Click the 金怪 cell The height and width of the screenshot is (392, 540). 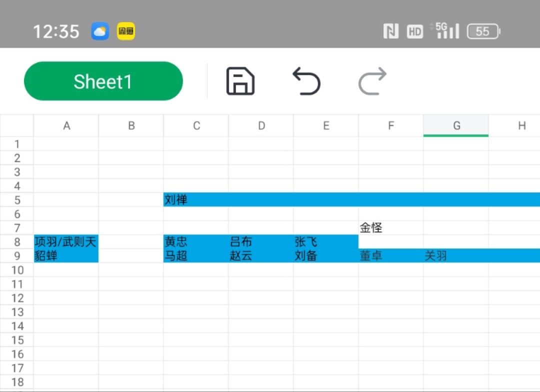[390, 228]
